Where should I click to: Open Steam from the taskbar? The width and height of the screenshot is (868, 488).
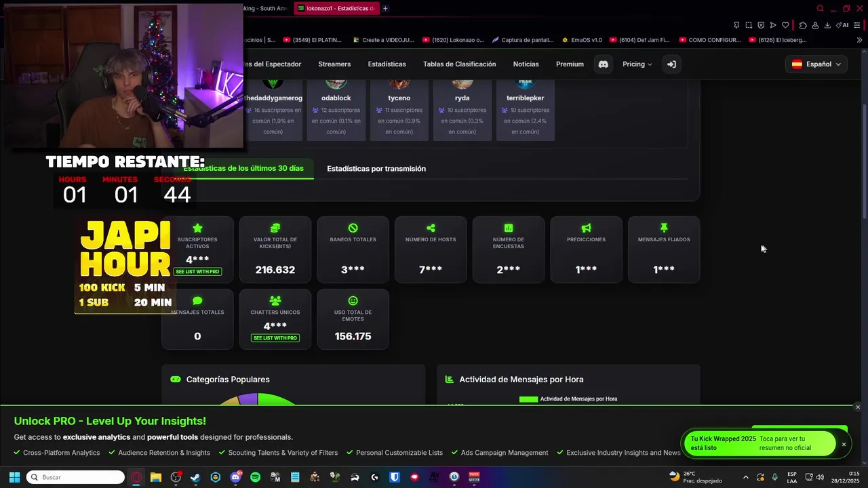(x=195, y=477)
